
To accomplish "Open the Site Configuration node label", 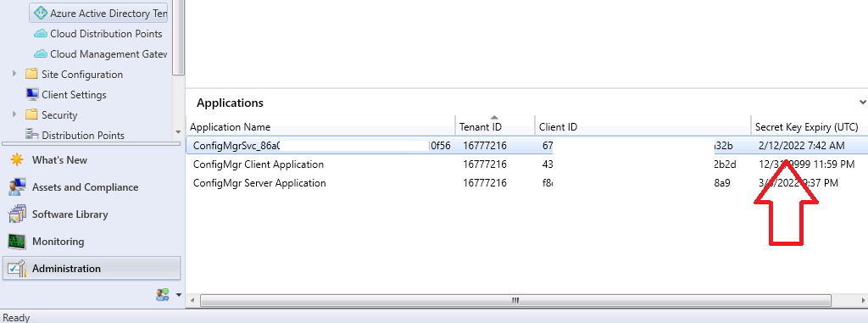I will 82,75.
